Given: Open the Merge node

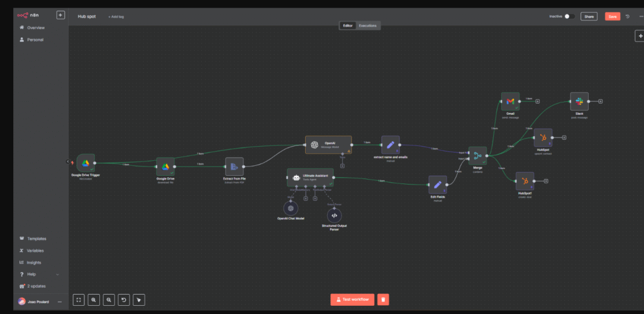Looking at the screenshot, I should pyautogui.click(x=477, y=156).
